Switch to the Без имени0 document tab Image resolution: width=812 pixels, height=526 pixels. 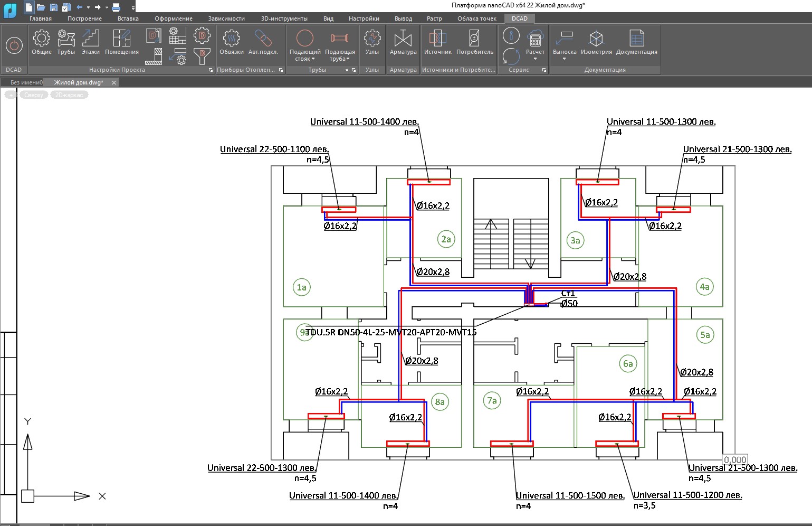coord(25,82)
